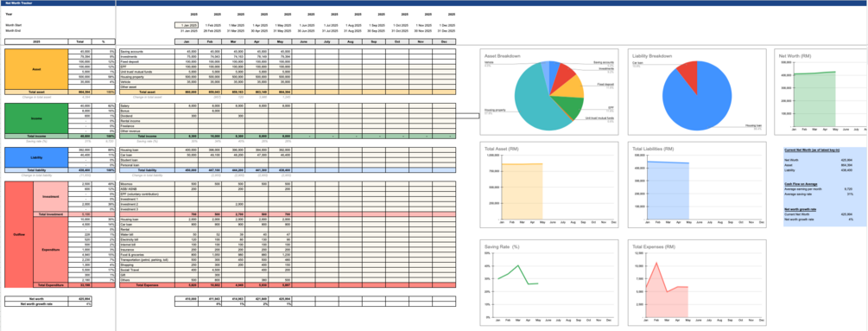Select the green Income category block
The width and height of the screenshot is (868, 331).
36,118
